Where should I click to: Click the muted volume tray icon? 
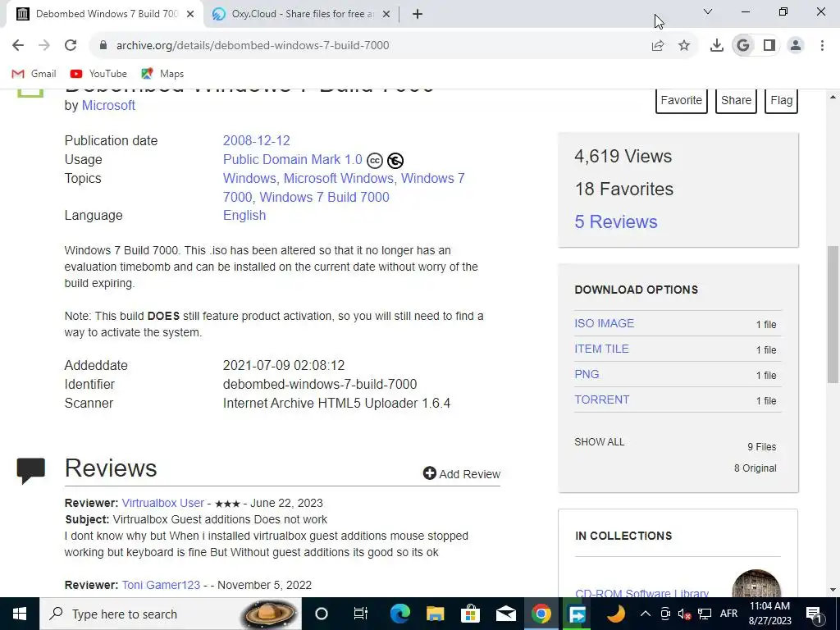(684, 614)
